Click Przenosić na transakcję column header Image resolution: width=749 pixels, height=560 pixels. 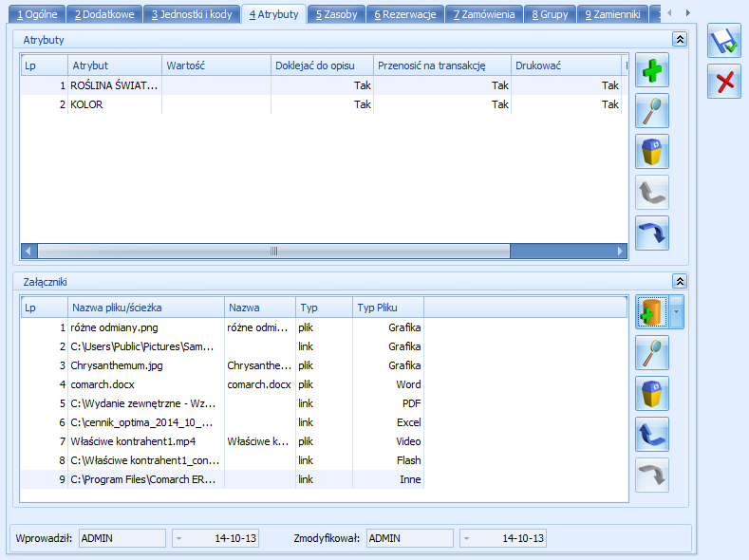[x=442, y=65]
